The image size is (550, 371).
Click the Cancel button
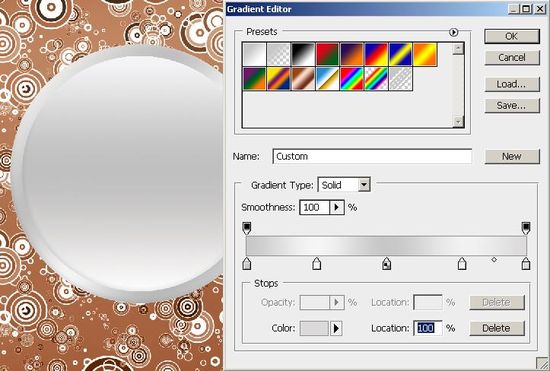512,58
